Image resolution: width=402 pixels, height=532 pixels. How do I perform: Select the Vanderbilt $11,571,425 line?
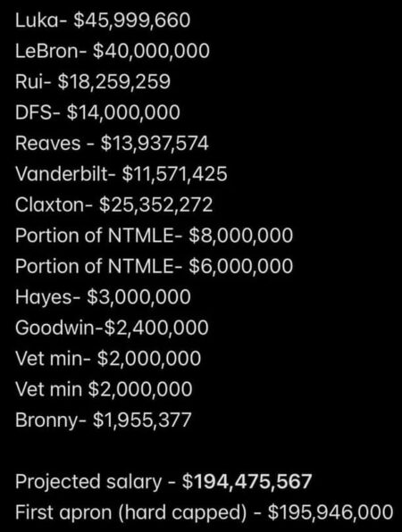point(121,174)
